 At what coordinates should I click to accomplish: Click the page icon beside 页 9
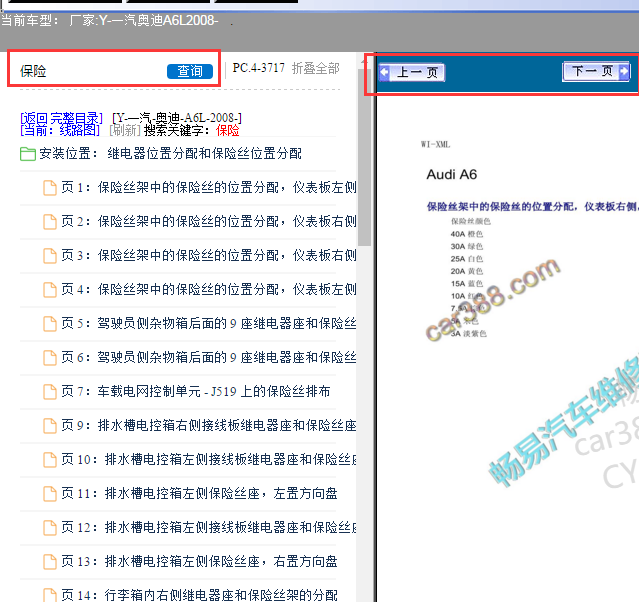pos(50,426)
